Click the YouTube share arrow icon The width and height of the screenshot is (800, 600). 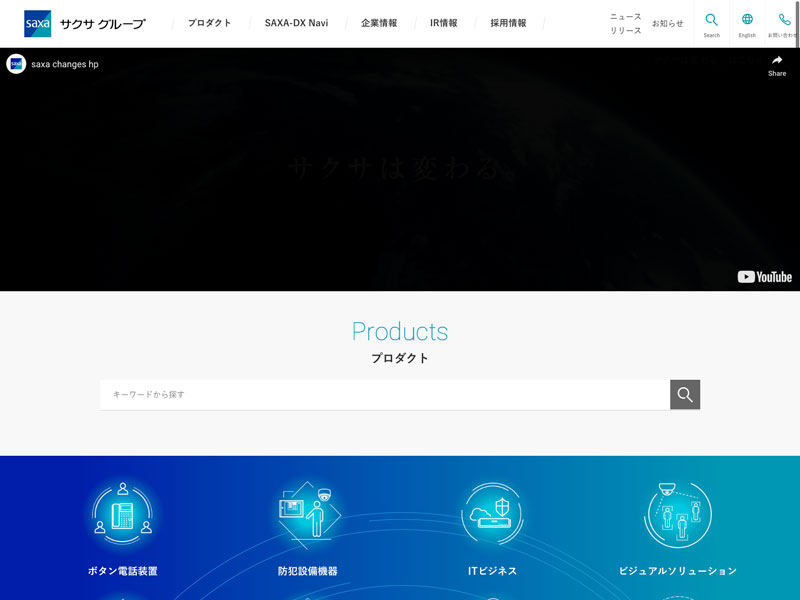point(777,64)
